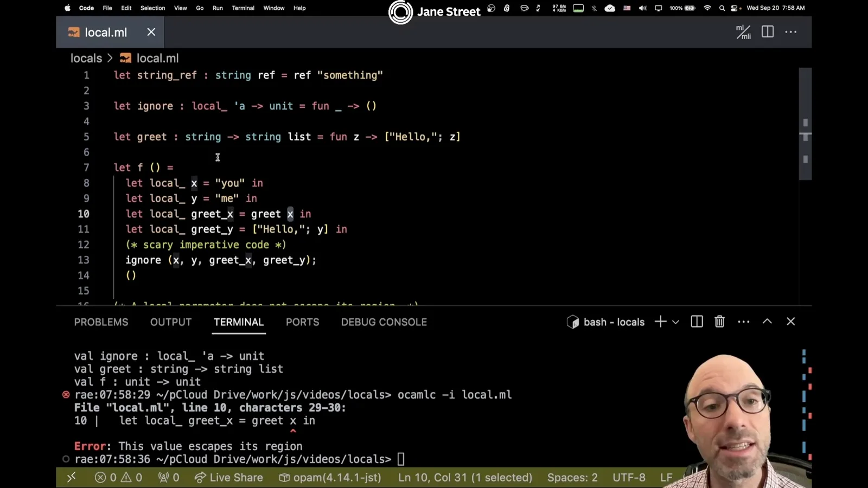The width and height of the screenshot is (868, 488).
Task: Click the volume icon in menu bar
Action: point(643,8)
